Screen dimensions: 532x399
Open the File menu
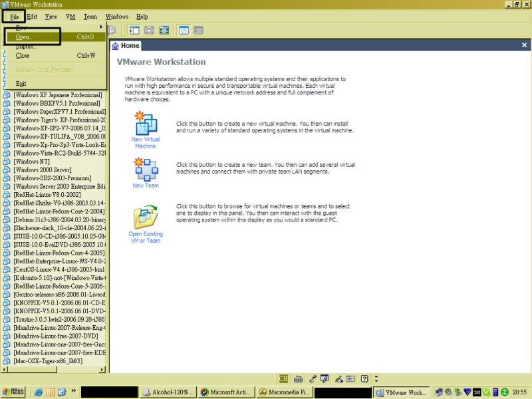[x=14, y=17]
